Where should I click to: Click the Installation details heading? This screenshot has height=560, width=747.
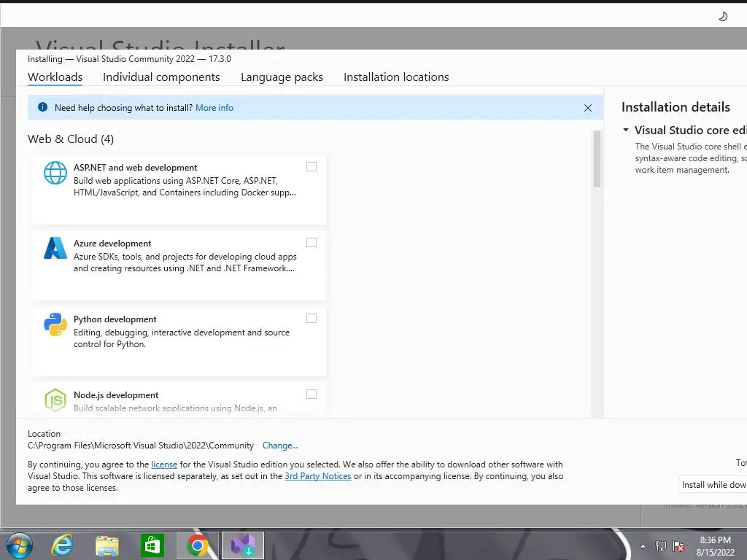point(676,107)
